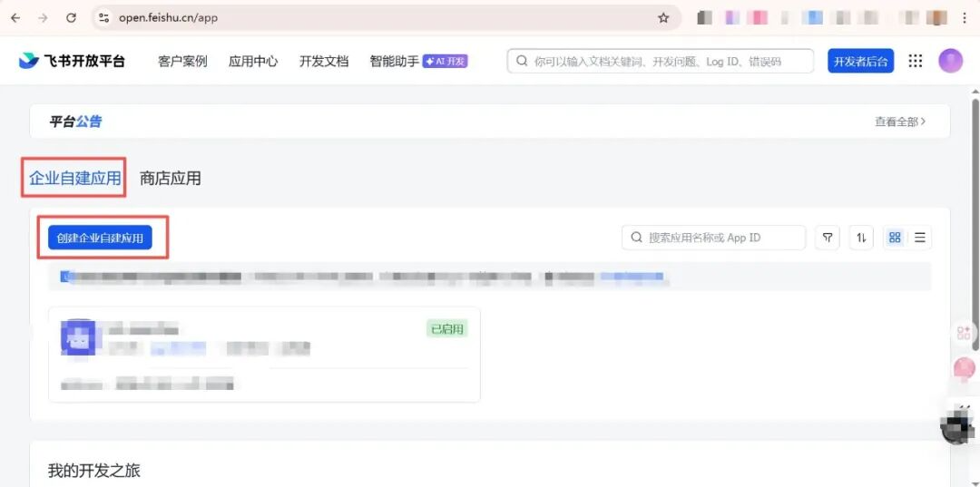Switch to list view layout
The height and width of the screenshot is (487, 980).
pos(919,238)
